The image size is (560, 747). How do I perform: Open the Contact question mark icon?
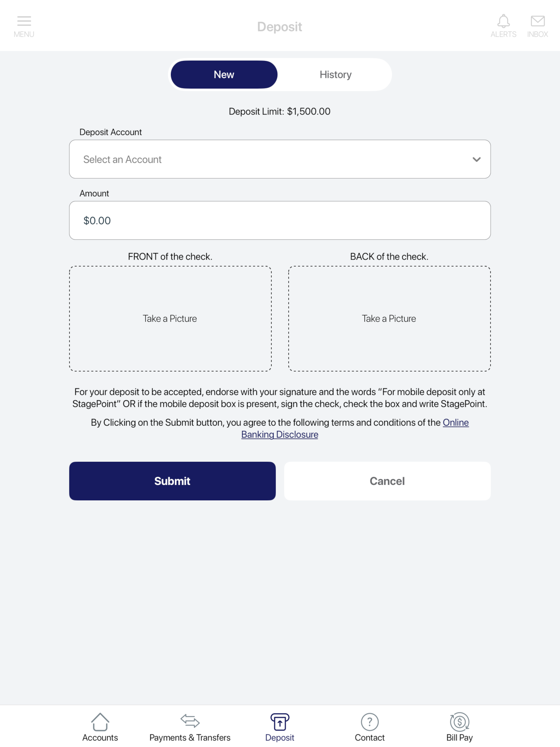[370, 722]
